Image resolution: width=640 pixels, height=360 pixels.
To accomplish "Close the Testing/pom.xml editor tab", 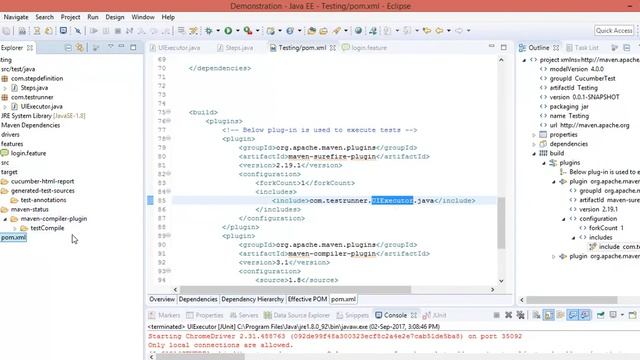I will [333, 48].
